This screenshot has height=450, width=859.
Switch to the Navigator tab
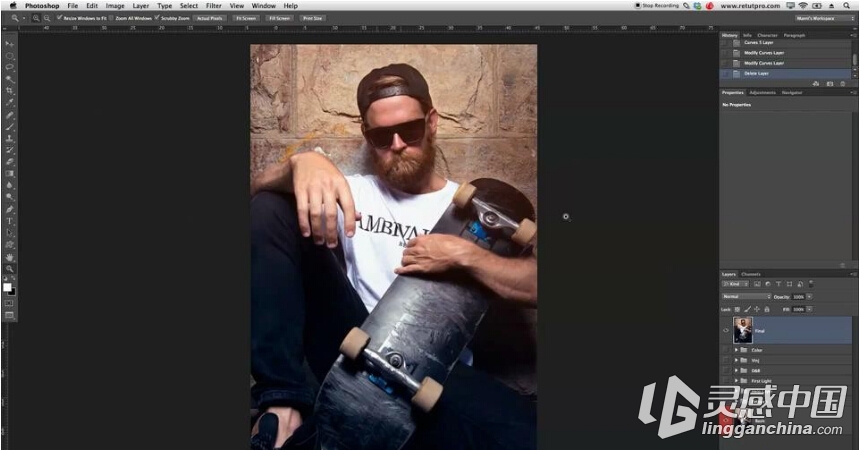pos(792,93)
